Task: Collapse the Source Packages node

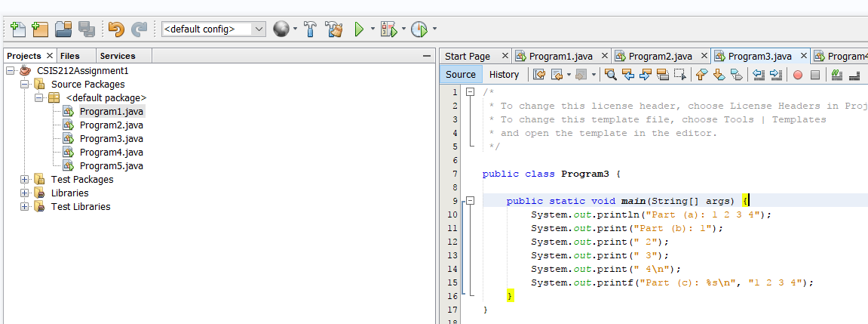Action: coord(25,85)
